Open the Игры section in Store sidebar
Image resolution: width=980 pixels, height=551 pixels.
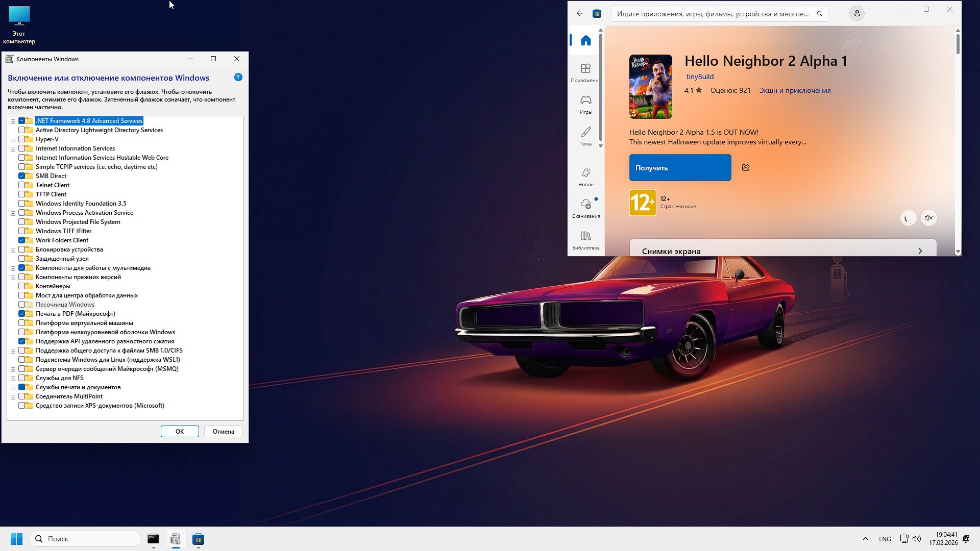[585, 104]
